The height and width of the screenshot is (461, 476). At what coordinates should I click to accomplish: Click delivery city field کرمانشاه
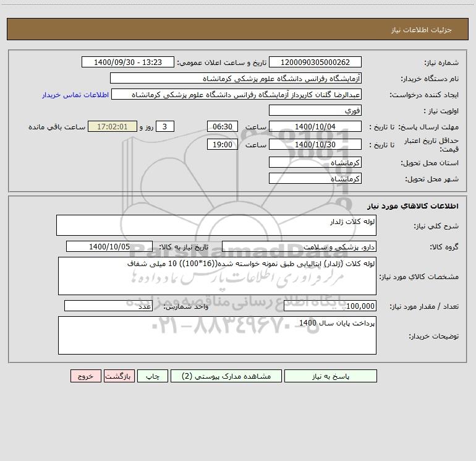315,178
